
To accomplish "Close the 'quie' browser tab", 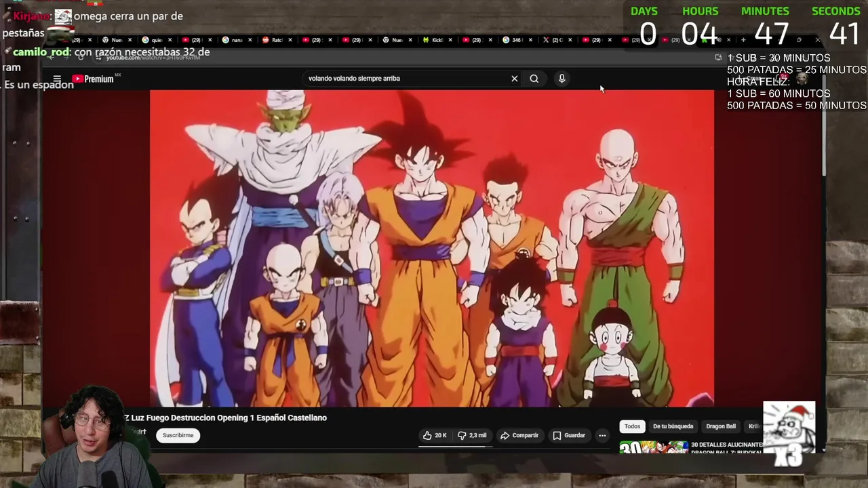I will 170,40.
